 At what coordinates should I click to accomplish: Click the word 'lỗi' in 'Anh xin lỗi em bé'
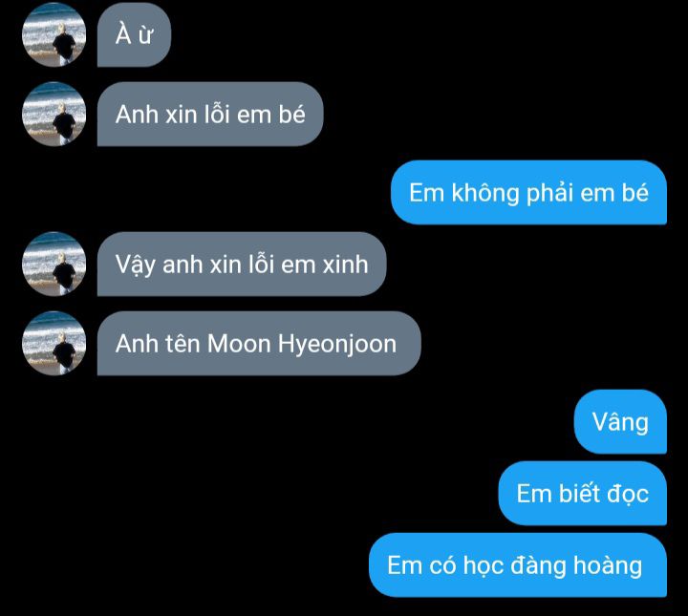click(x=218, y=114)
